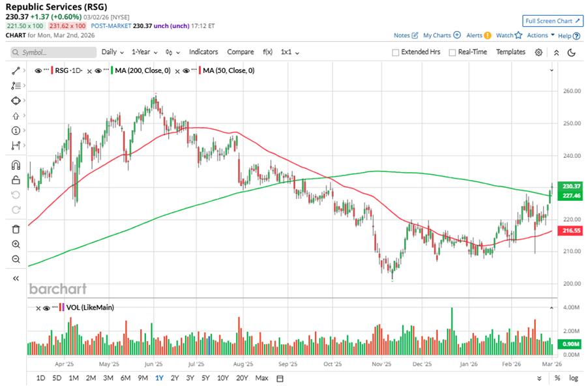
Task: Remove the MA 50 indicator with X
Action: coord(177,71)
